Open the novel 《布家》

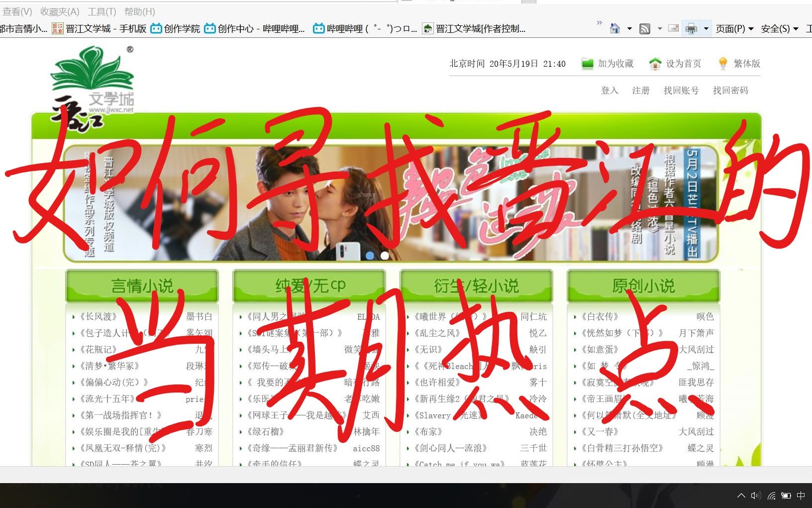point(428,431)
